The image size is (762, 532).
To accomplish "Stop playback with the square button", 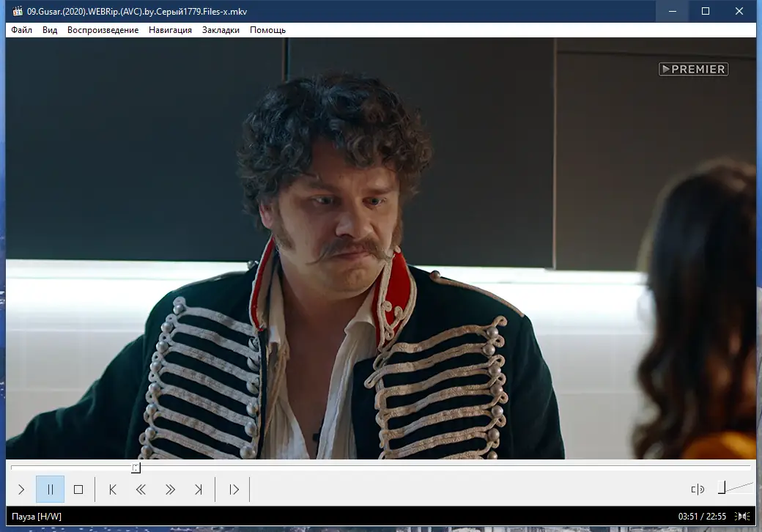I will click(78, 489).
